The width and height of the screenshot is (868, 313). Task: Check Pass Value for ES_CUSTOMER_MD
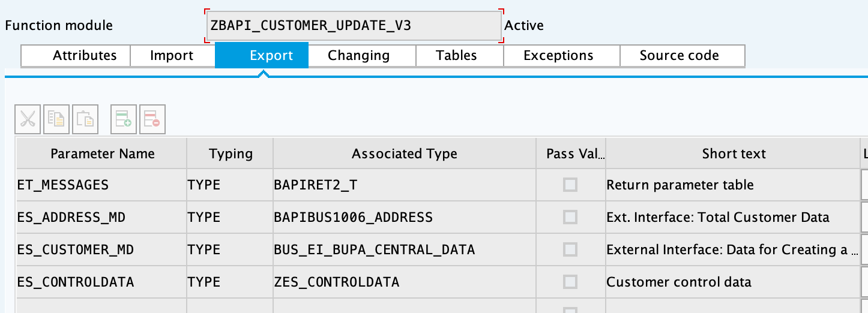pyautogui.click(x=570, y=249)
